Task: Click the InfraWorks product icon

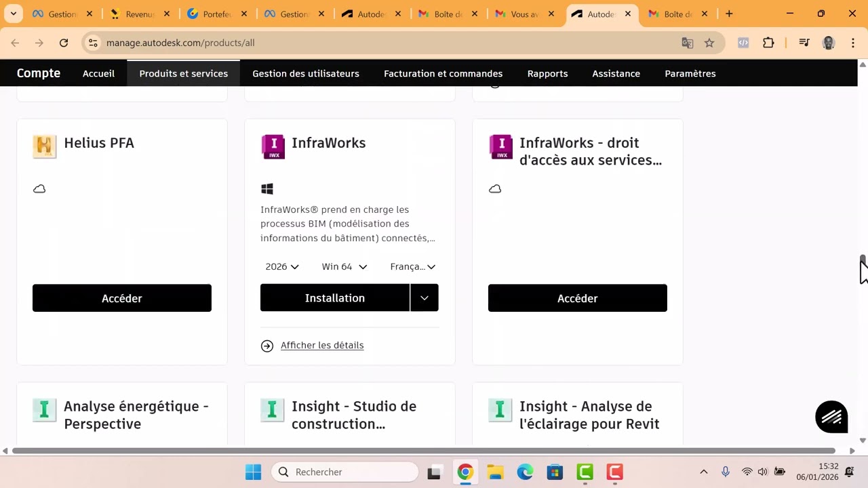Action: coord(273,147)
